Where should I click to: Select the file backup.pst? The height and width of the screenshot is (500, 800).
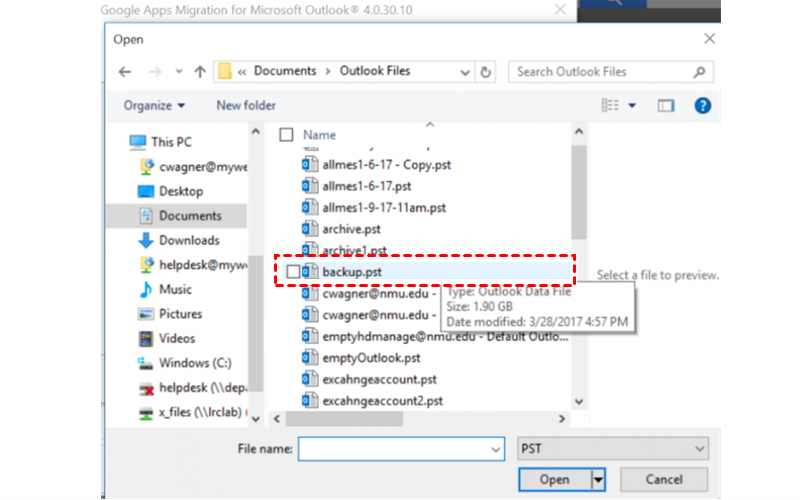pos(352,272)
